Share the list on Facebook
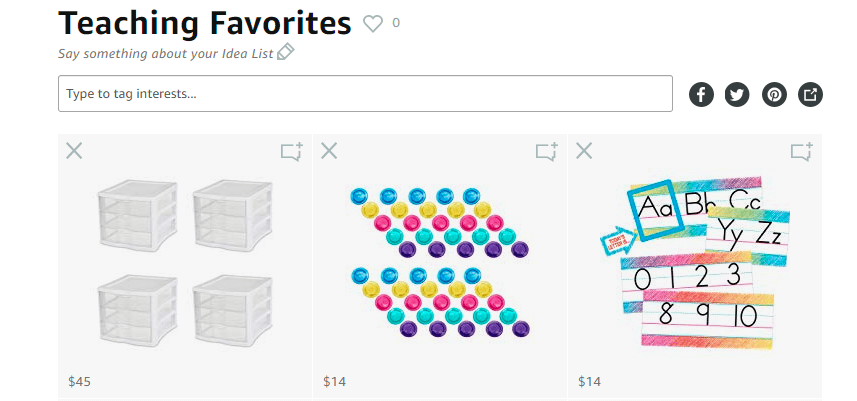 (x=701, y=95)
